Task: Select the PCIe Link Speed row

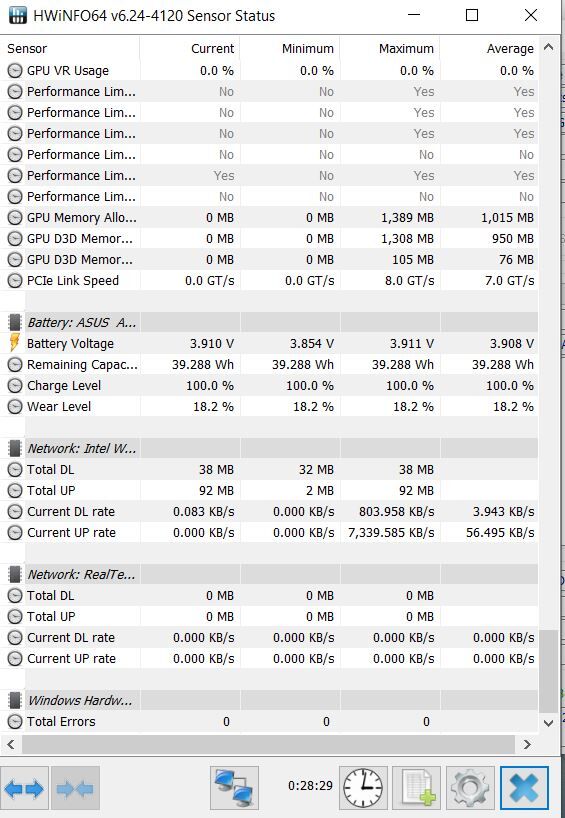Action: click(x=269, y=281)
